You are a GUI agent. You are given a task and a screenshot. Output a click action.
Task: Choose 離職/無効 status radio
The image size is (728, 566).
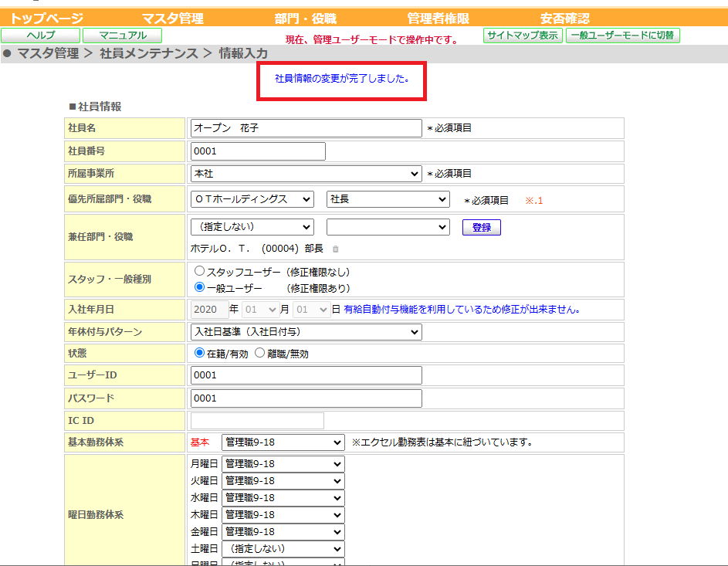[x=259, y=353]
